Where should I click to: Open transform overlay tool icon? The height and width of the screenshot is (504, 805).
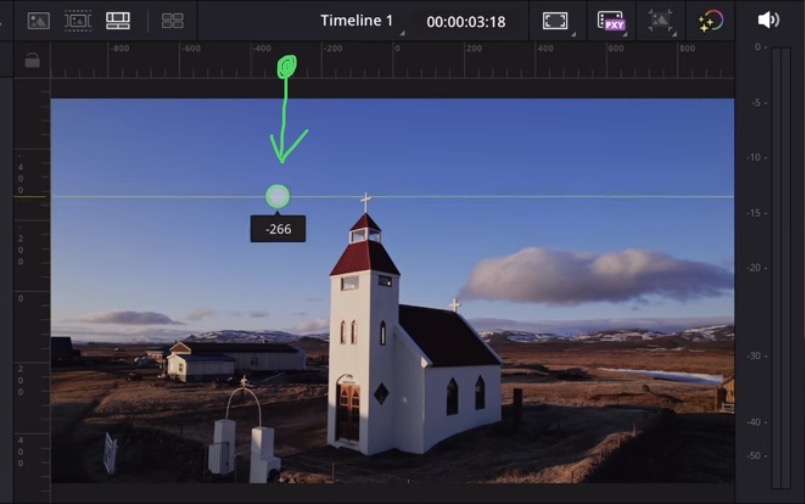(659, 21)
